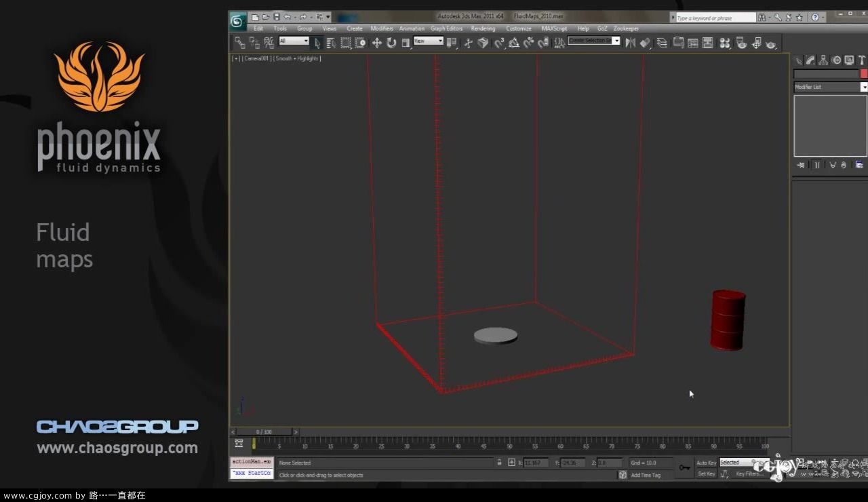Select the Select and Link tool
The height and width of the screenshot is (502, 868).
point(240,43)
